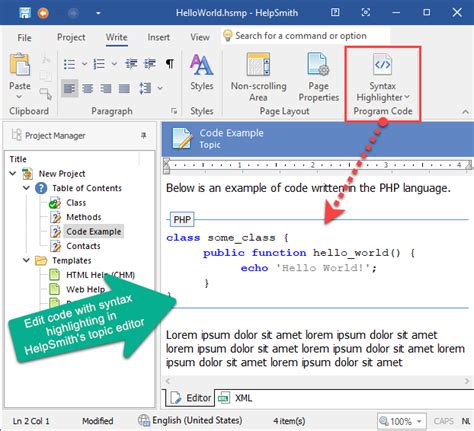Open the Syntax Highlighter dropdown
The width and height of the screenshot is (474, 431).
point(383,77)
